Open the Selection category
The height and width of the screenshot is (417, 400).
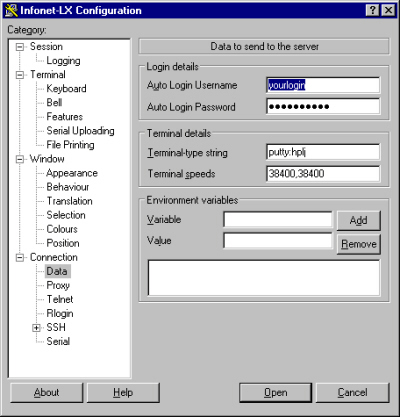(66, 215)
